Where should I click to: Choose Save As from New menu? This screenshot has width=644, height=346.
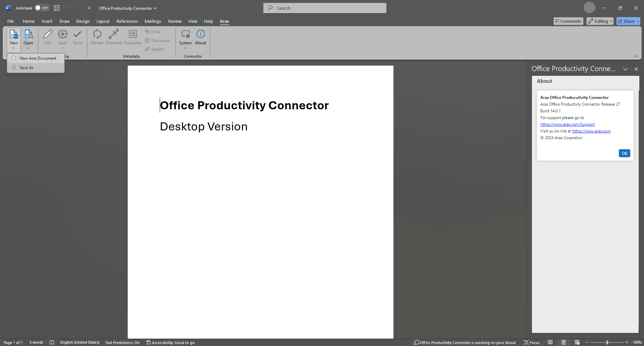coord(36,68)
